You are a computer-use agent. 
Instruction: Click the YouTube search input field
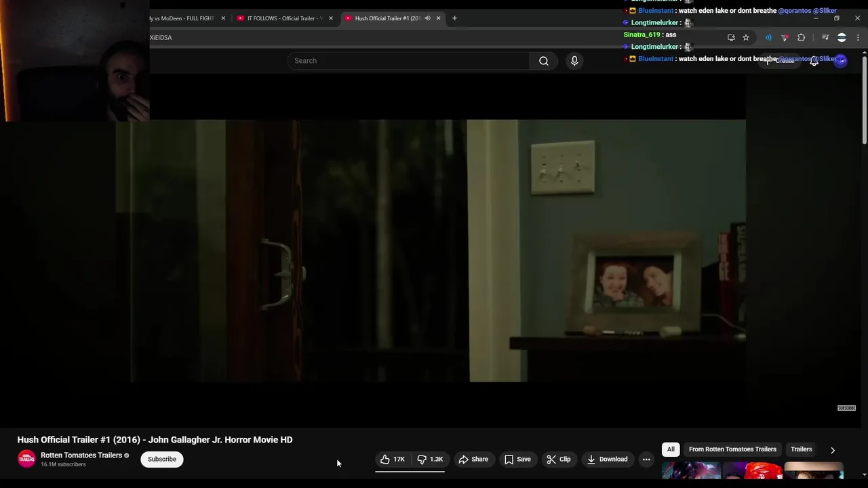coord(408,61)
